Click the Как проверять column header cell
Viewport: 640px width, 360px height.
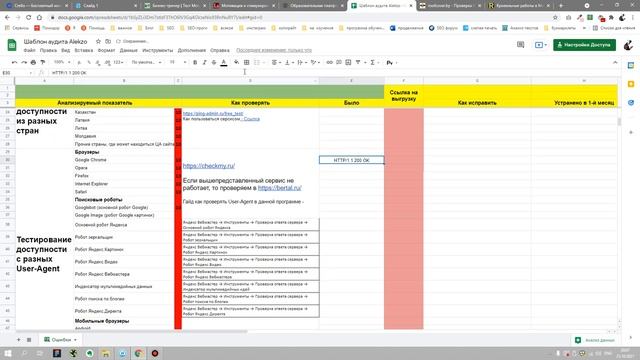coord(250,103)
